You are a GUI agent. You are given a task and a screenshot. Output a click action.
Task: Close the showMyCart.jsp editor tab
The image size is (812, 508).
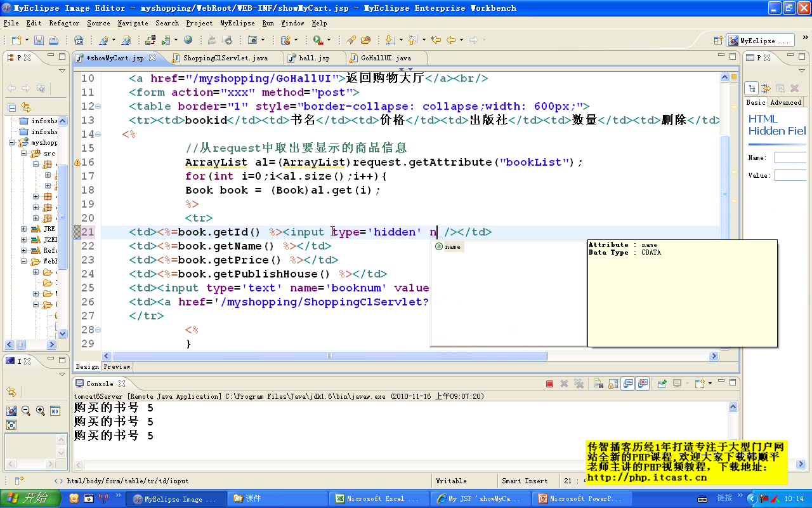point(152,58)
